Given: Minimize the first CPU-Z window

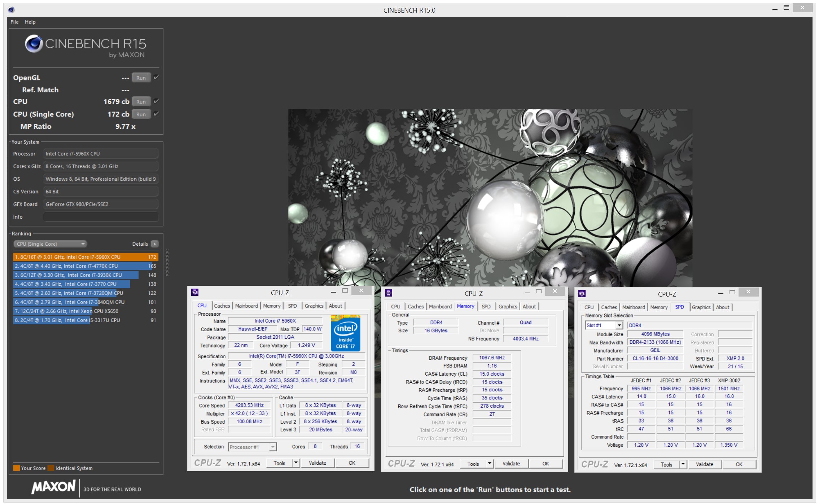Looking at the screenshot, I should pyautogui.click(x=334, y=292).
